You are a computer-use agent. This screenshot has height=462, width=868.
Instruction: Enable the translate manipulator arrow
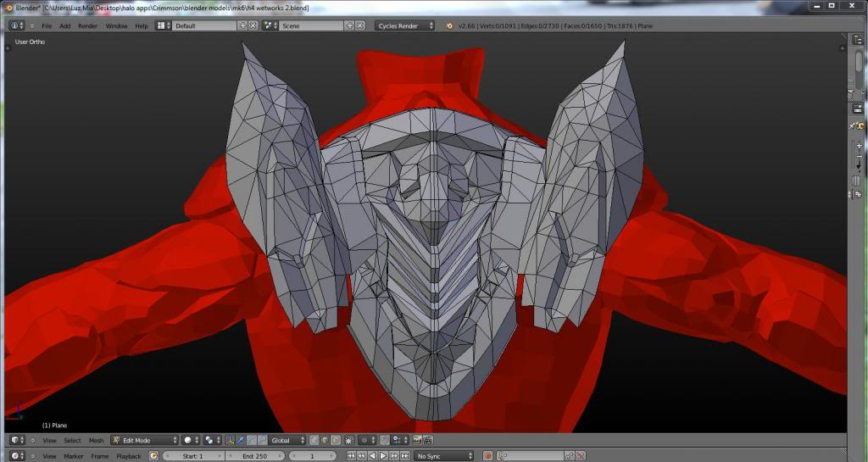tap(240, 441)
